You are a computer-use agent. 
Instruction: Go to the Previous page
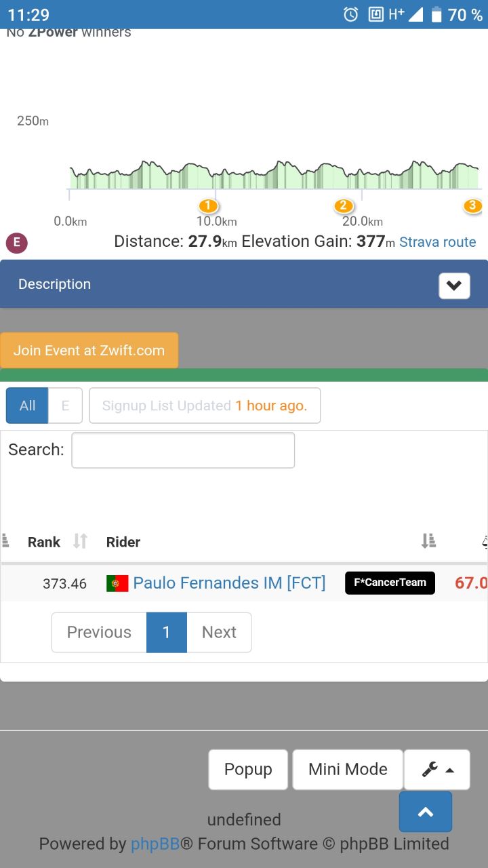[99, 633]
